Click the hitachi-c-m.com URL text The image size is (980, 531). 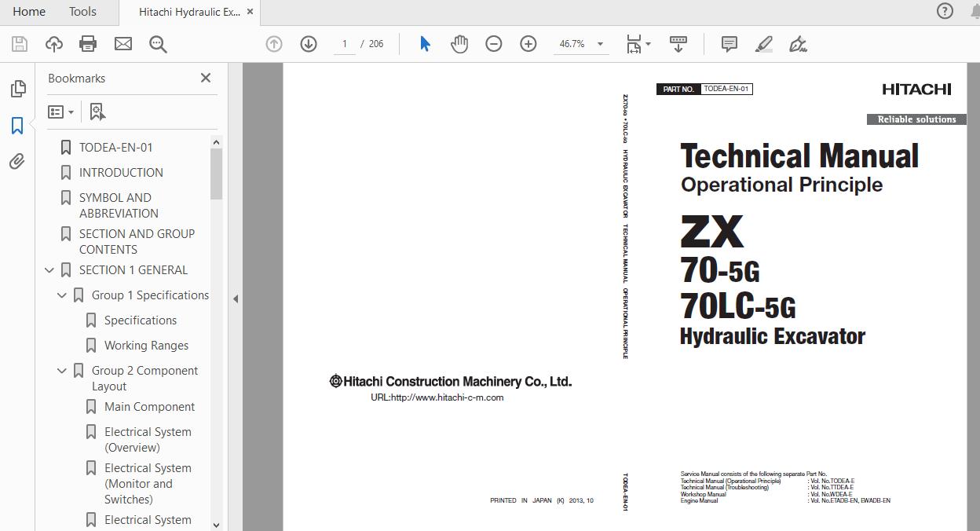(437, 397)
